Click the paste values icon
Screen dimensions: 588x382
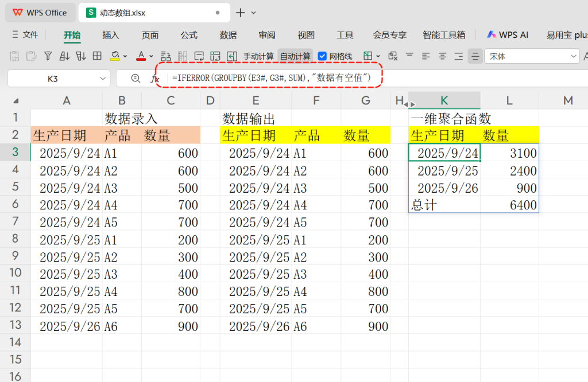coord(14,56)
